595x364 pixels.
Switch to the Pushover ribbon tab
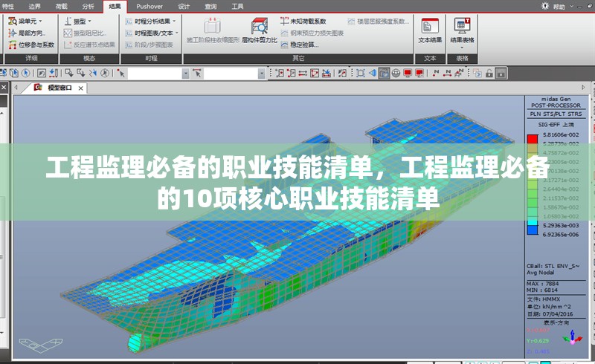tap(149, 6)
